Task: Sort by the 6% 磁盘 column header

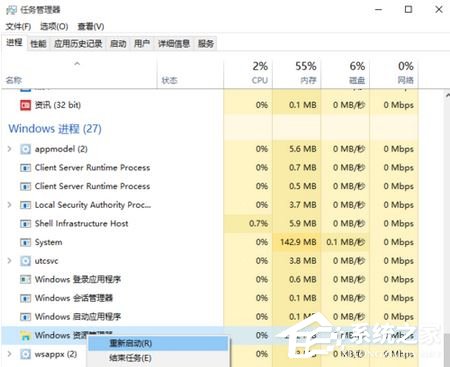Action: [x=345, y=72]
